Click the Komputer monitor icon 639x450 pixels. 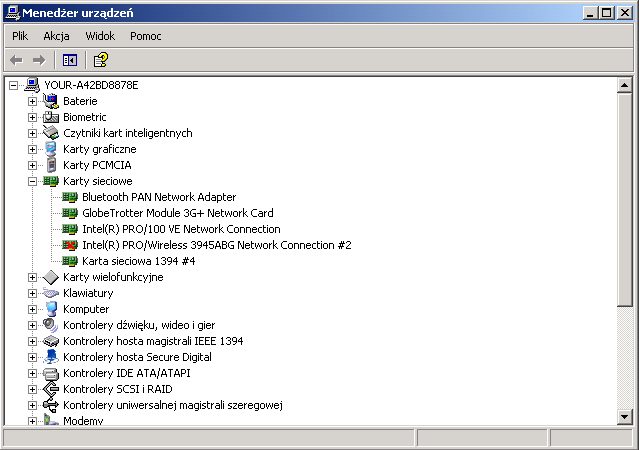(x=51, y=309)
